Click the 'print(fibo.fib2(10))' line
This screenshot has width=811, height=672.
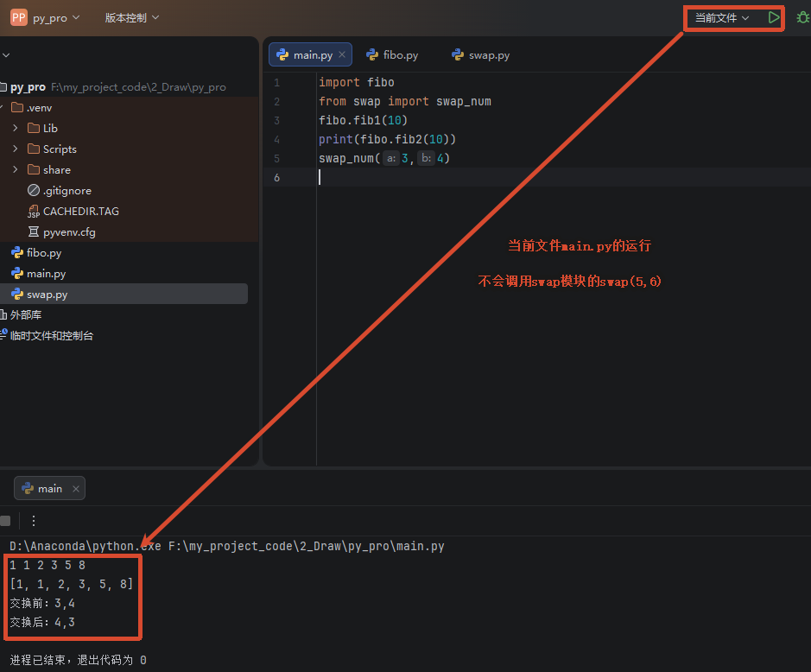pos(388,139)
